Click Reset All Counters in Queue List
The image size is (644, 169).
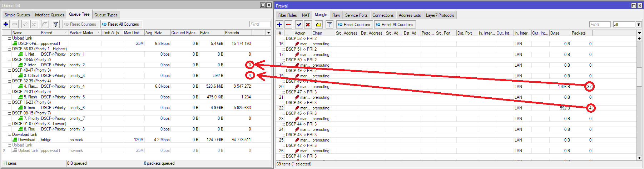click(x=120, y=24)
